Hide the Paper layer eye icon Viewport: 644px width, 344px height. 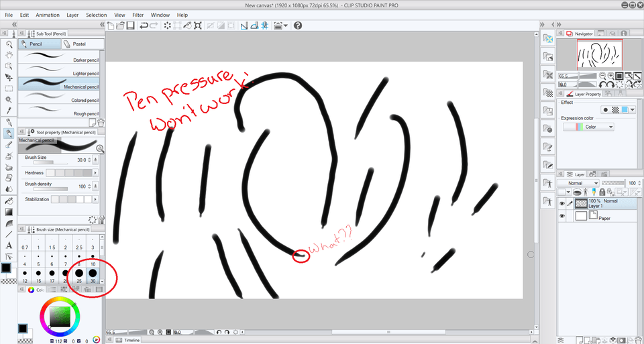coord(561,216)
